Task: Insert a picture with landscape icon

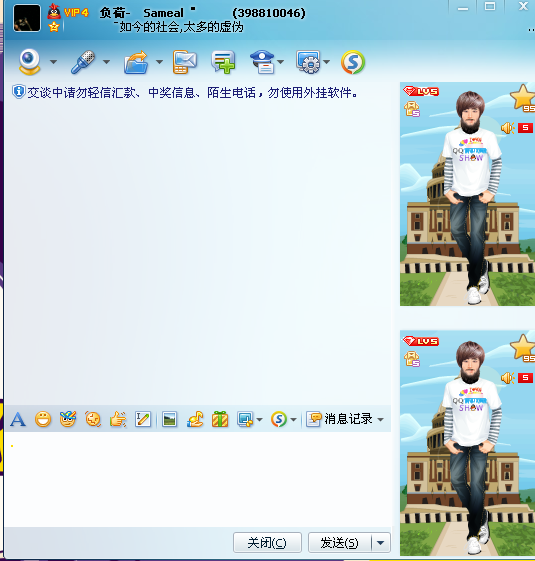Action: 169,419
